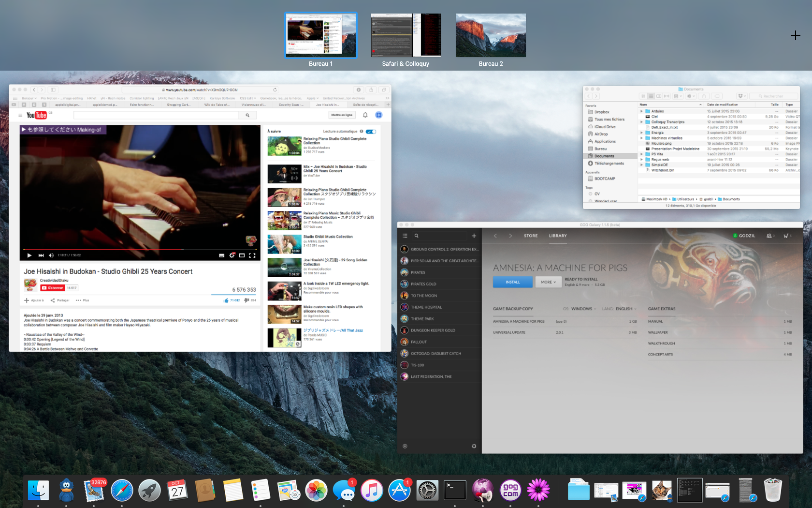
Task: Open the MORE dropdown for Amnesia
Action: coord(548,282)
